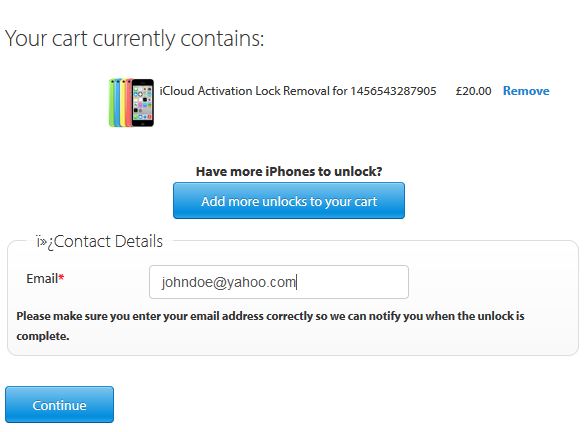Screen dimensions: 584x432
Task: Click the colorful iPhone 5c product image
Action: coord(131,102)
